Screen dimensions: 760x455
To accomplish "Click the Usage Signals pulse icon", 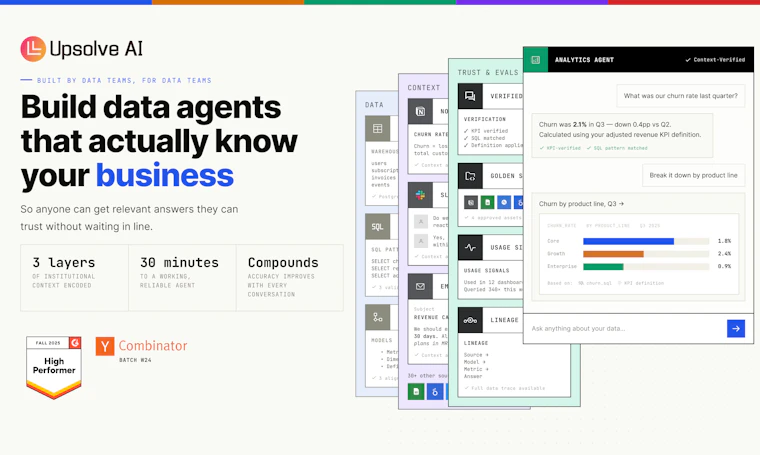I will click(x=470, y=247).
